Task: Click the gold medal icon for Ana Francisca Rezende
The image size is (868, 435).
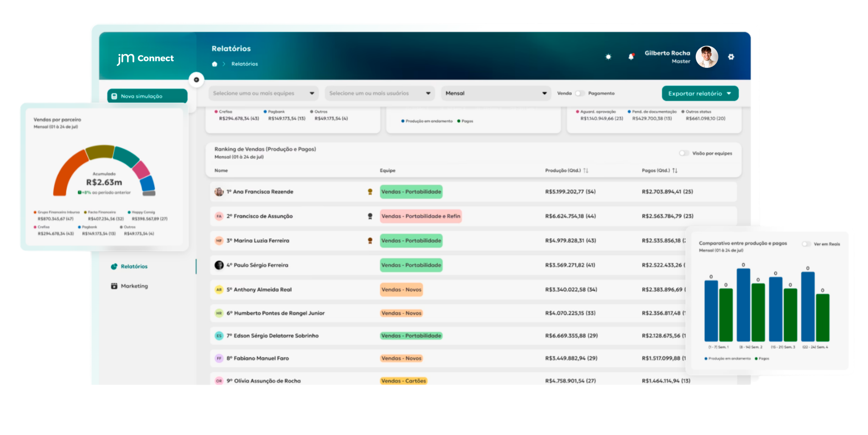Action: pyautogui.click(x=370, y=192)
